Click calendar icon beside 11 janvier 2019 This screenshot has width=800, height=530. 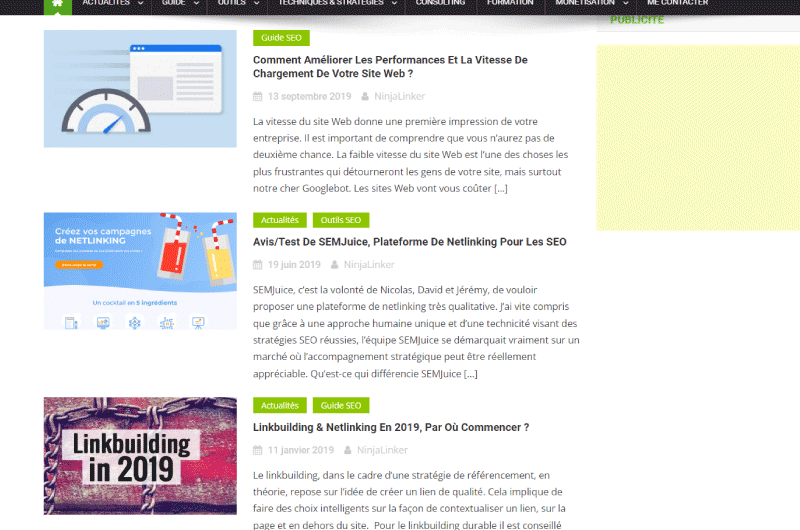pyautogui.click(x=258, y=450)
